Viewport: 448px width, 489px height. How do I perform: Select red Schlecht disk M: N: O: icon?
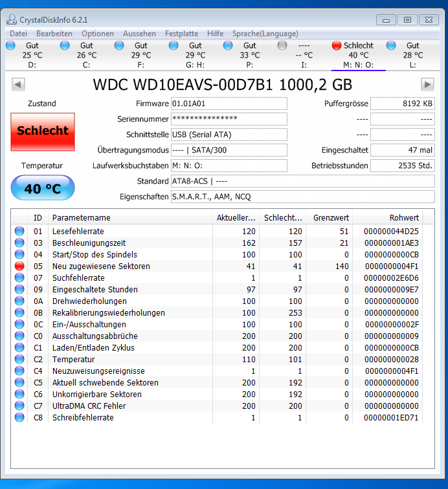tap(337, 45)
